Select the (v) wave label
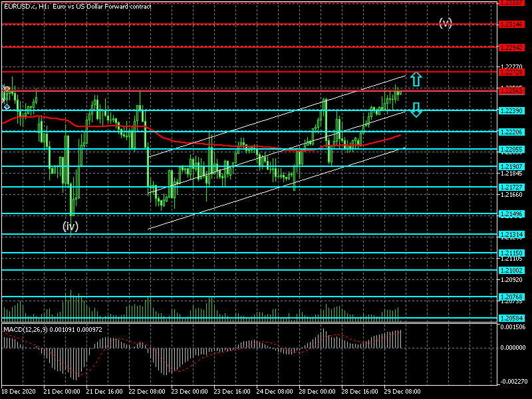The image size is (532, 399). (446, 23)
